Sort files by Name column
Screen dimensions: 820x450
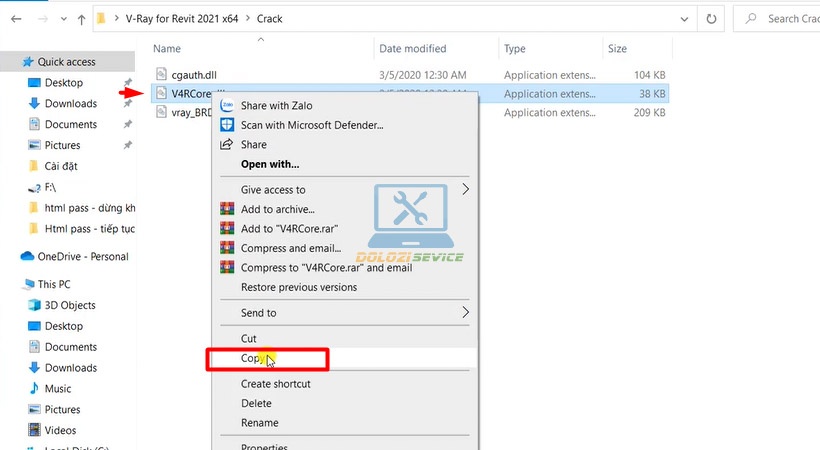(167, 49)
